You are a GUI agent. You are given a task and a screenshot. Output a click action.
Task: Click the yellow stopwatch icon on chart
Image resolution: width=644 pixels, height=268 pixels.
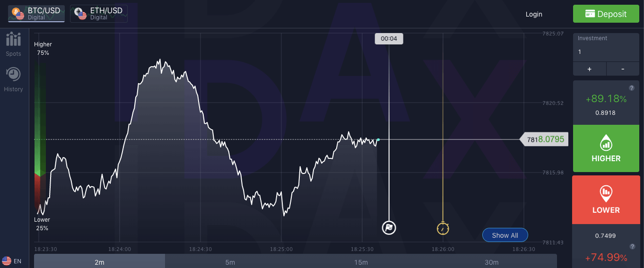click(x=443, y=229)
